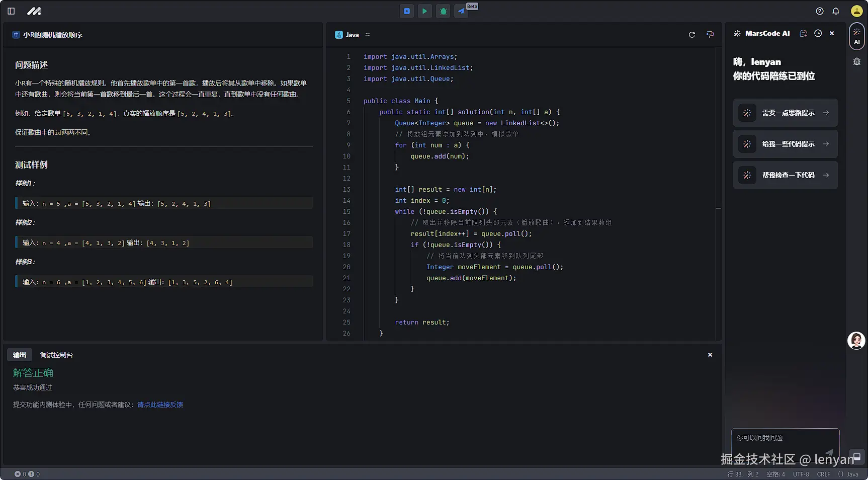Start debugging with the green bug icon
This screenshot has height=480, width=868.
pyautogui.click(x=443, y=11)
